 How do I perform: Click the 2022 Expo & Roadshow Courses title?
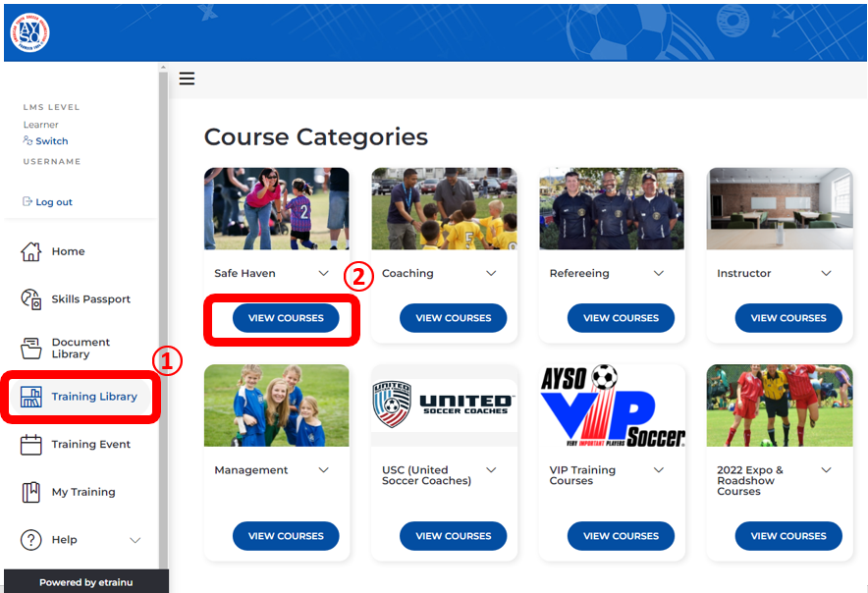click(750, 481)
